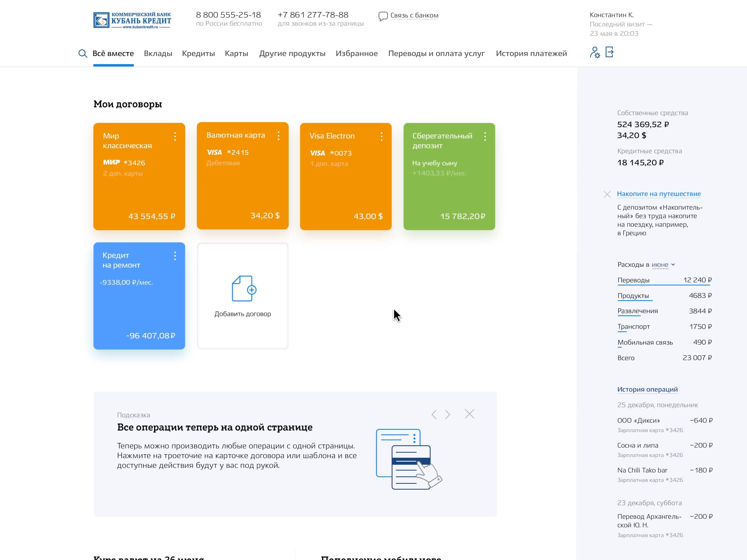The height and width of the screenshot is (560, 747).
Task: Open options menu on Visa Electron card
Action: click(381, 136)
